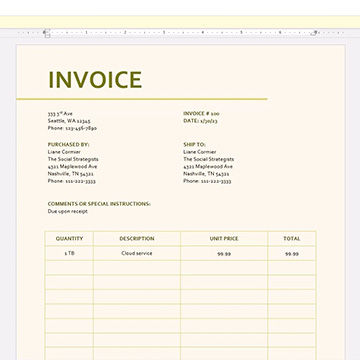Click the COMMENTS OR SPECIAL INSTRUCTIONS heading
This screenshot has height=360, width=360.
(x=99, y=204)
